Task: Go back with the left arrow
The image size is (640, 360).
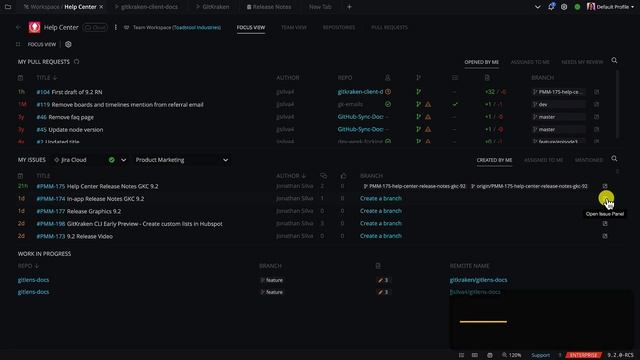Action: tap(18, 27)
